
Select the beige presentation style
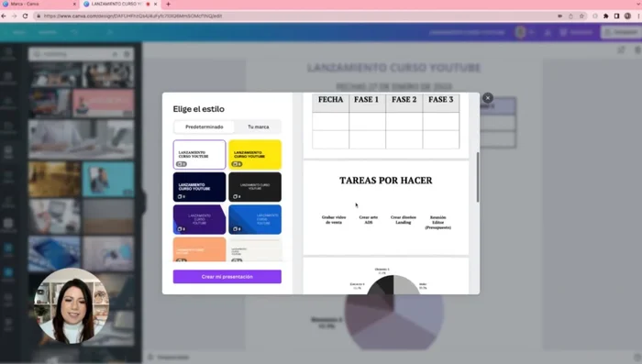pos(255,249)
